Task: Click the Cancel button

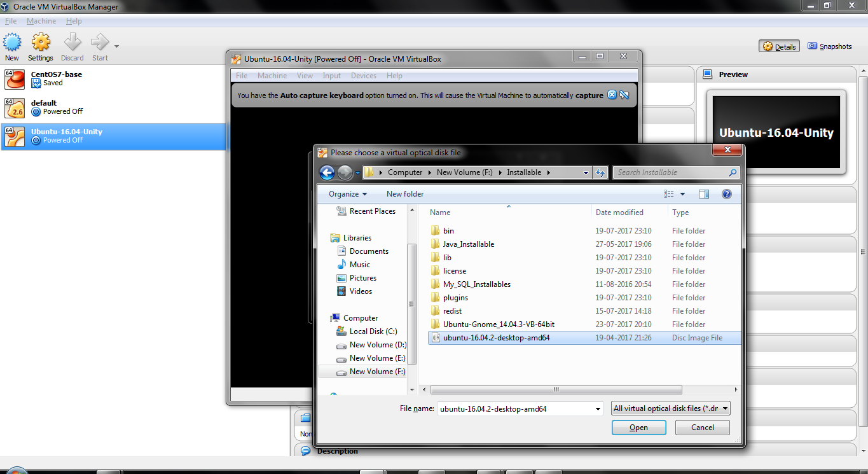Action: pos(703,428)
